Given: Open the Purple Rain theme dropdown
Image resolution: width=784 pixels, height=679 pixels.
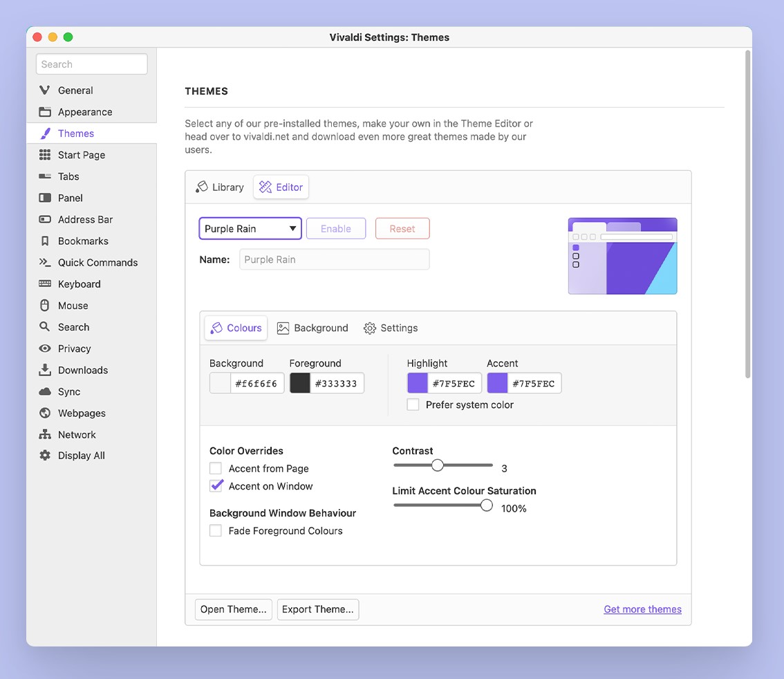Looking at the screenshot, I should coord(250,228).
